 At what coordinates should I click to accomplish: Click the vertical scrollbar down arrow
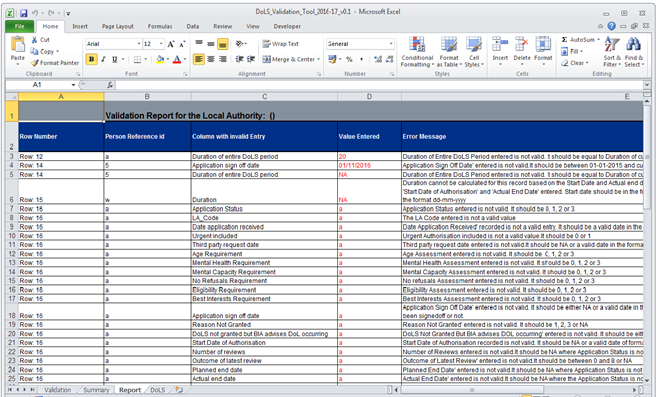[x=647, y=380]
